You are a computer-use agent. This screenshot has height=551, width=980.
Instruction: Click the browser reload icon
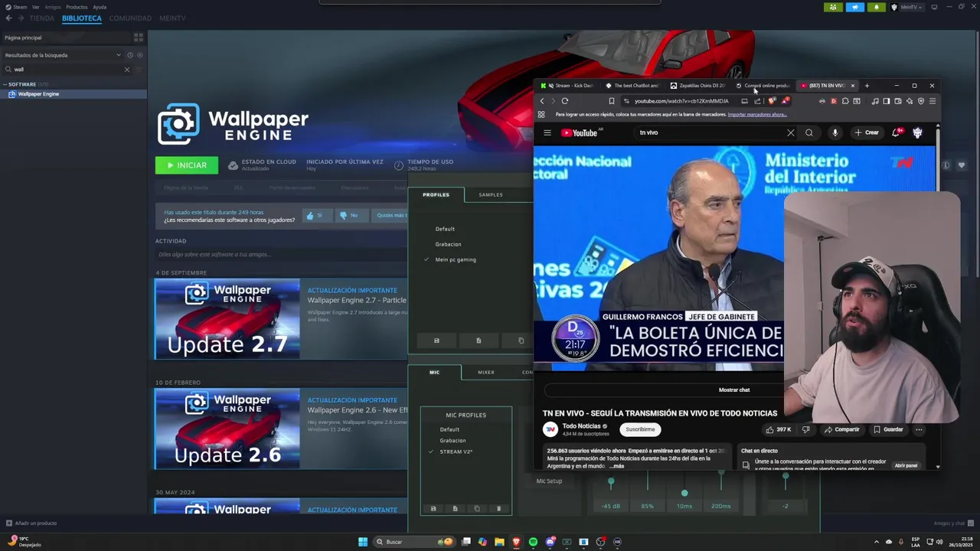565,101
